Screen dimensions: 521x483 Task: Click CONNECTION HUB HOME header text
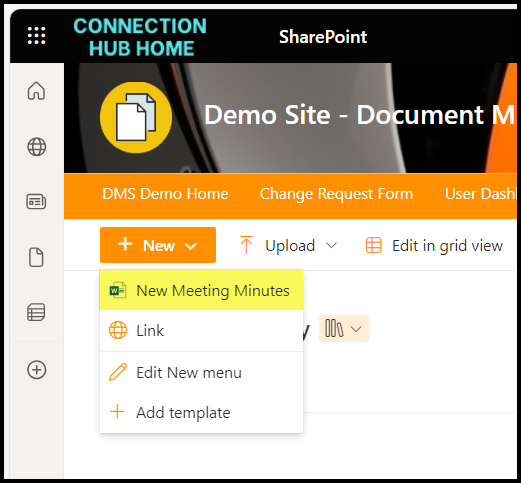(140, 37)
